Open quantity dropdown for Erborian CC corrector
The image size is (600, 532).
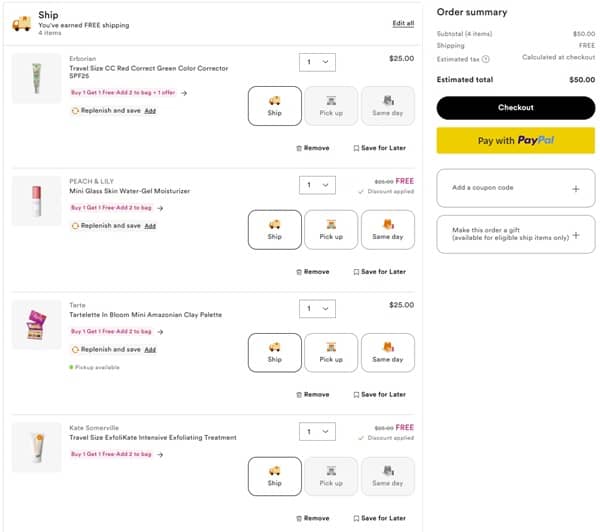point(317,62)
